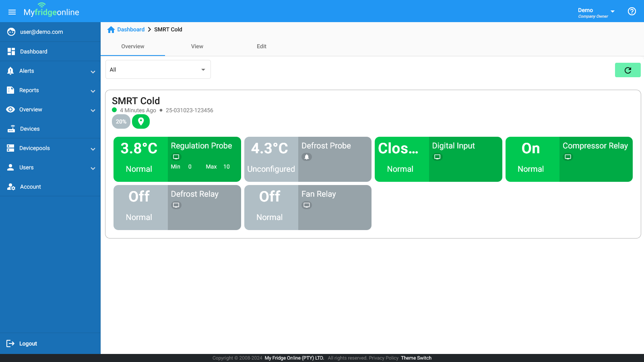The height and width of the screenshot is (362, 644).
Task: Click the display icon under Defrost Relay
Action: pyautogui.click(x=176, y=205)
